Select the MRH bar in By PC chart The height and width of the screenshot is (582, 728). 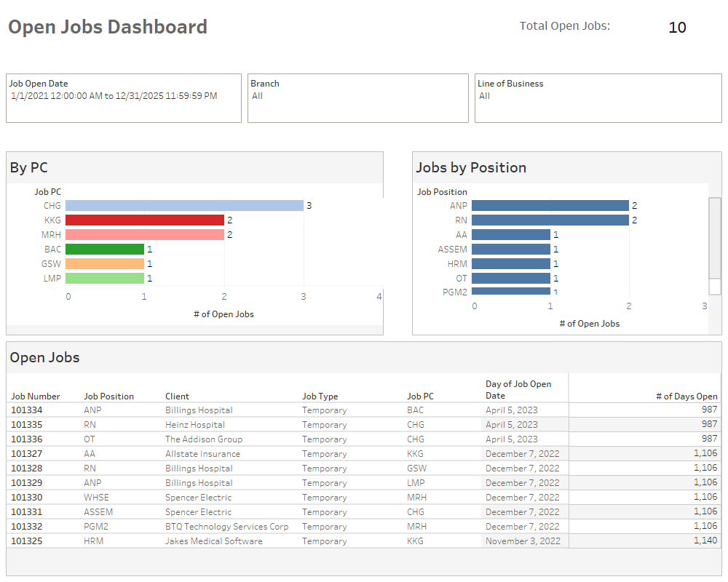click(x=146, y=234)
